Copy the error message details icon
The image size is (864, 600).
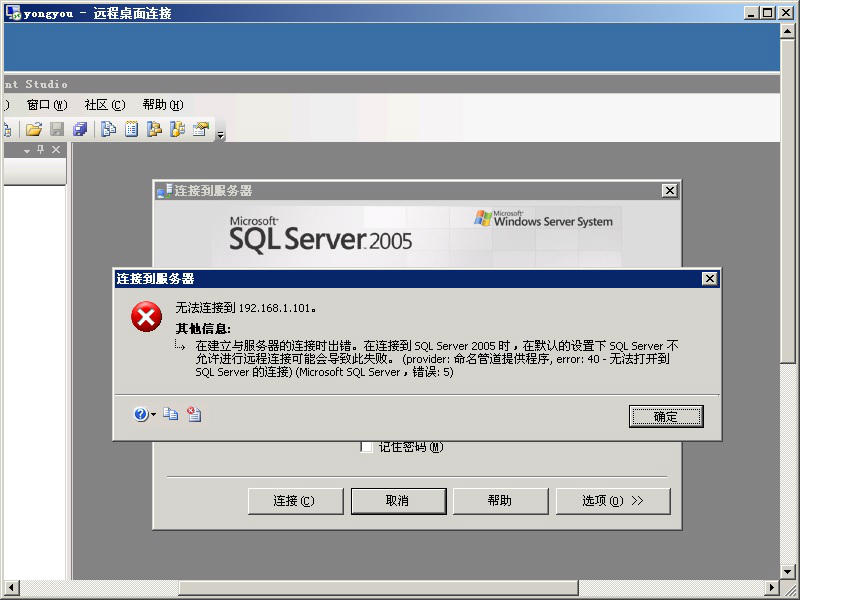pyautogui.click(x=170, y=414)
